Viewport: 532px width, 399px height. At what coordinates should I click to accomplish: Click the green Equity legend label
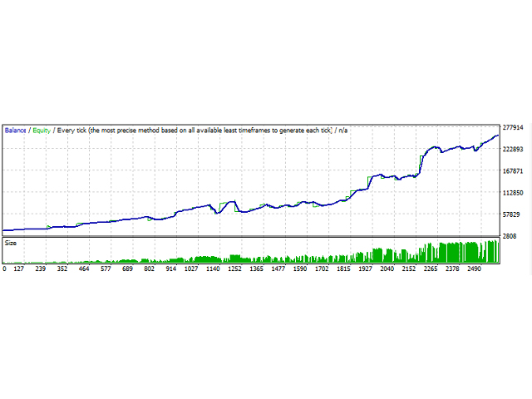coord(41,130)
